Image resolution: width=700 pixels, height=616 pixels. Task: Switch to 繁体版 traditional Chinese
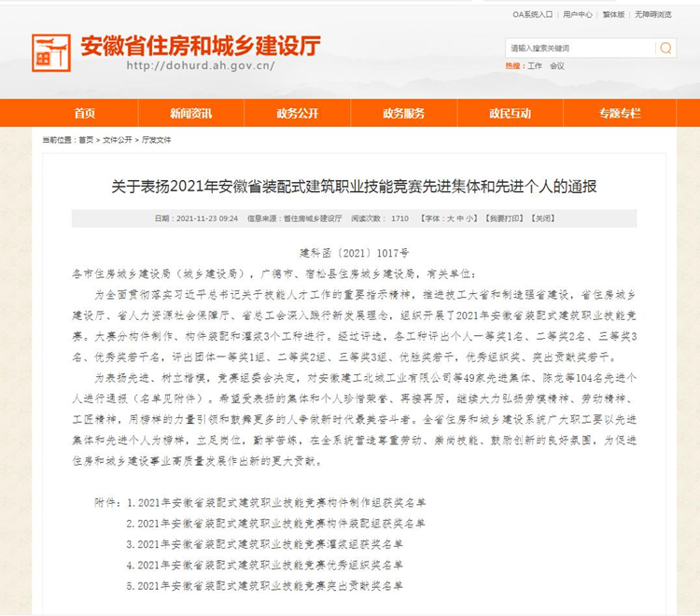tap(613, 15)
